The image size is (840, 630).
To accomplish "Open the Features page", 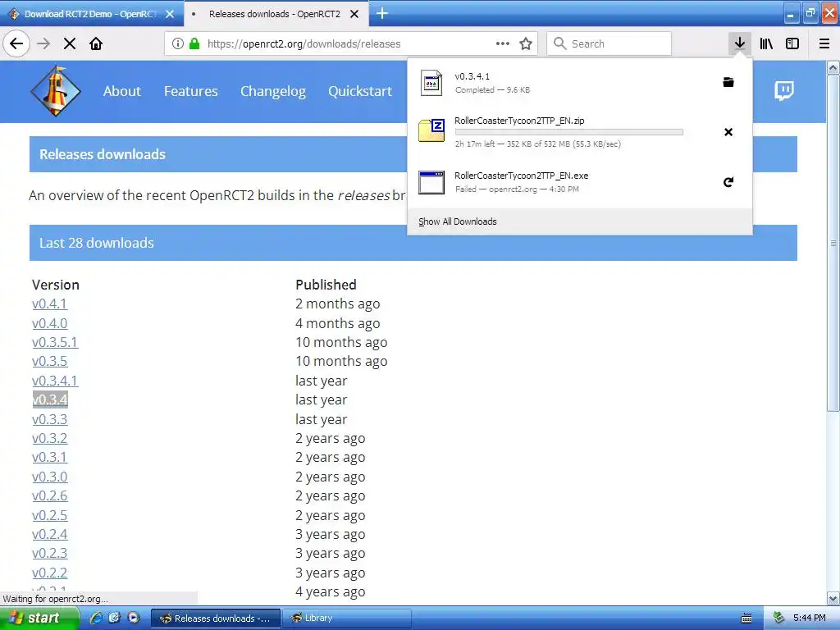I will [x=190, y=91].
